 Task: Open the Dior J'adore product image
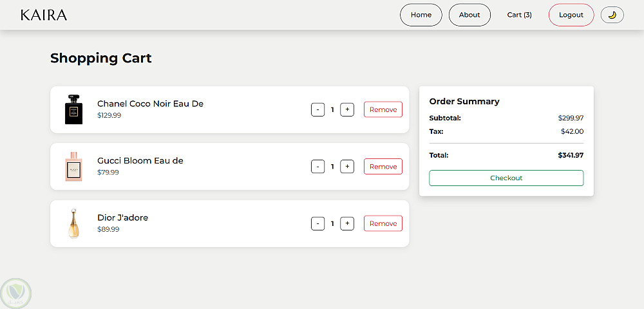tap(74, 223)
